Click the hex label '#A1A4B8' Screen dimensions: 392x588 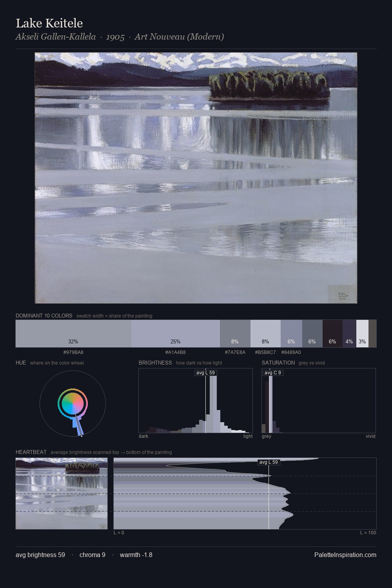176,352
